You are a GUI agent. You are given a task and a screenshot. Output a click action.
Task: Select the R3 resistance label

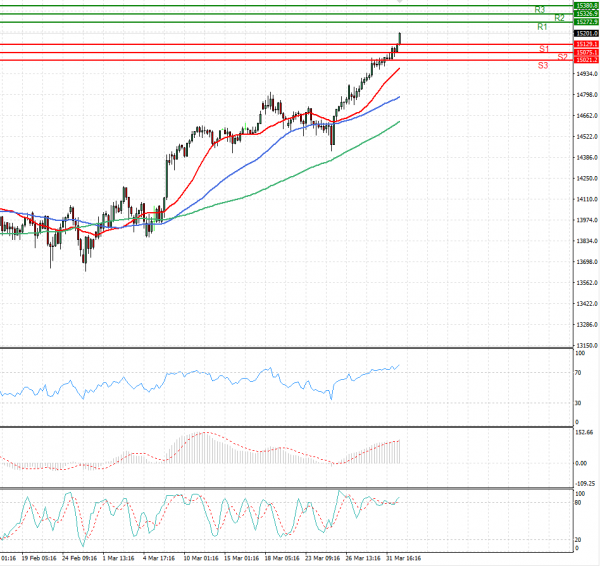tap(540, 10)
